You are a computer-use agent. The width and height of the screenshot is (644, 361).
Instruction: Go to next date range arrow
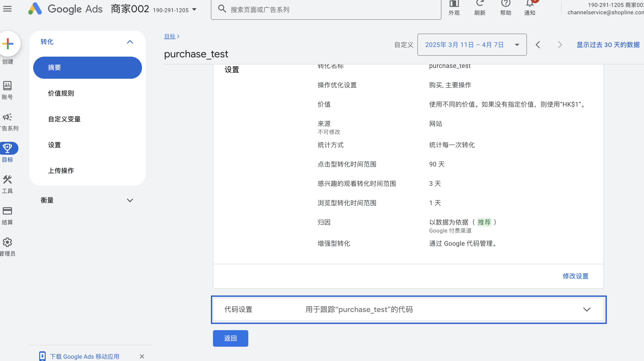[x=560, y=45]
